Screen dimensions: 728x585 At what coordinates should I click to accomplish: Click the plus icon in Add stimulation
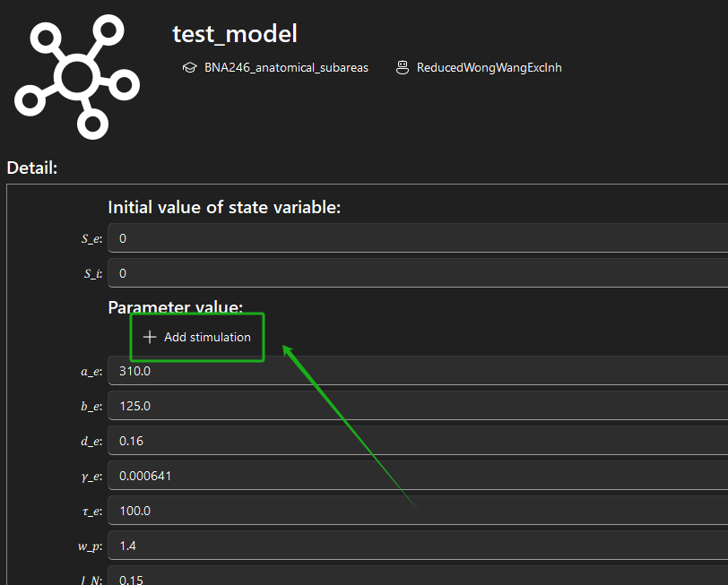150,337
